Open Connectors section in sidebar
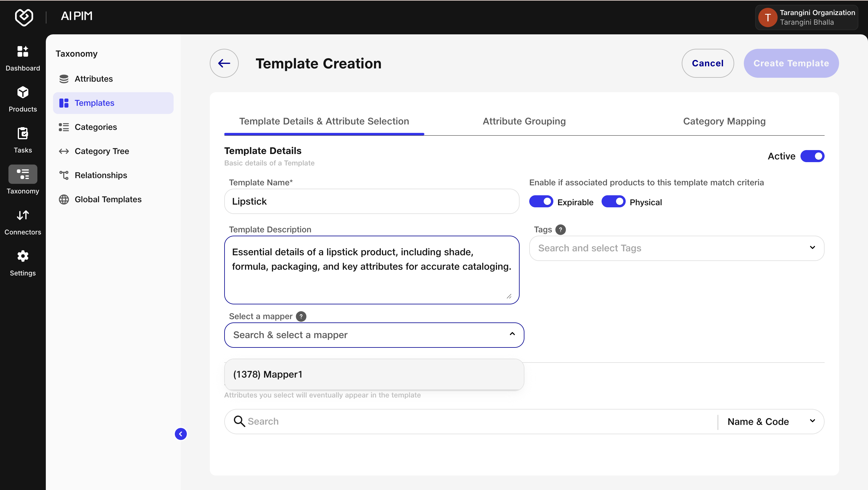 pyautogui.click(x=23, y=222)
